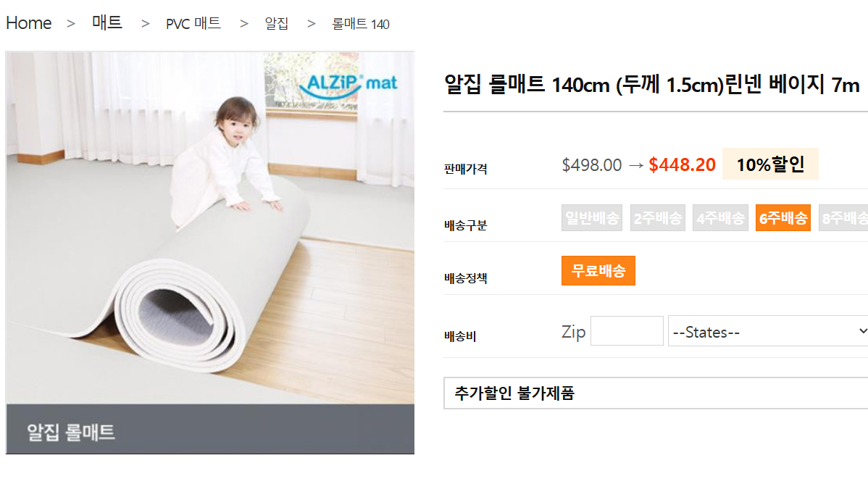Click the 10%할인 discount badge
This screenshot has width=868, height=484.
pyautogui.click(x=770, y=164)
